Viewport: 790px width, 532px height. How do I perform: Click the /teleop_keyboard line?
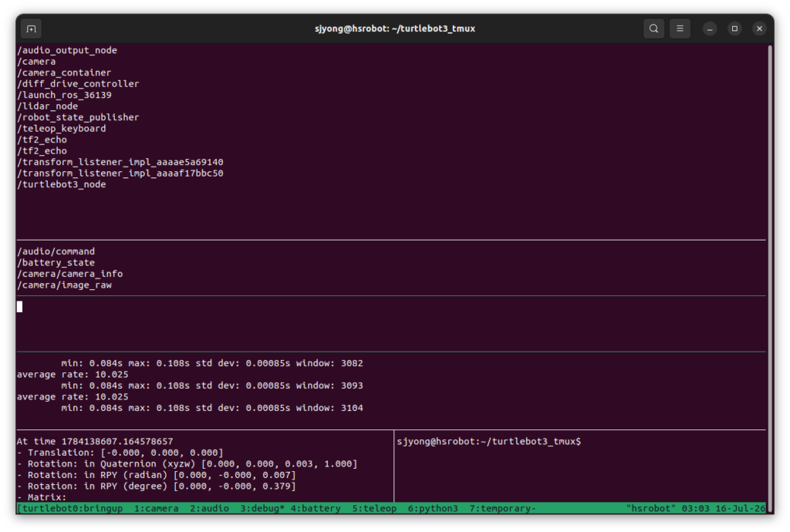click(62, 128)
